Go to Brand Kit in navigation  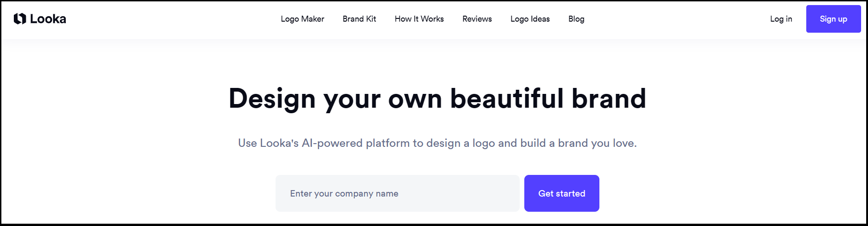tap(359, 19)
